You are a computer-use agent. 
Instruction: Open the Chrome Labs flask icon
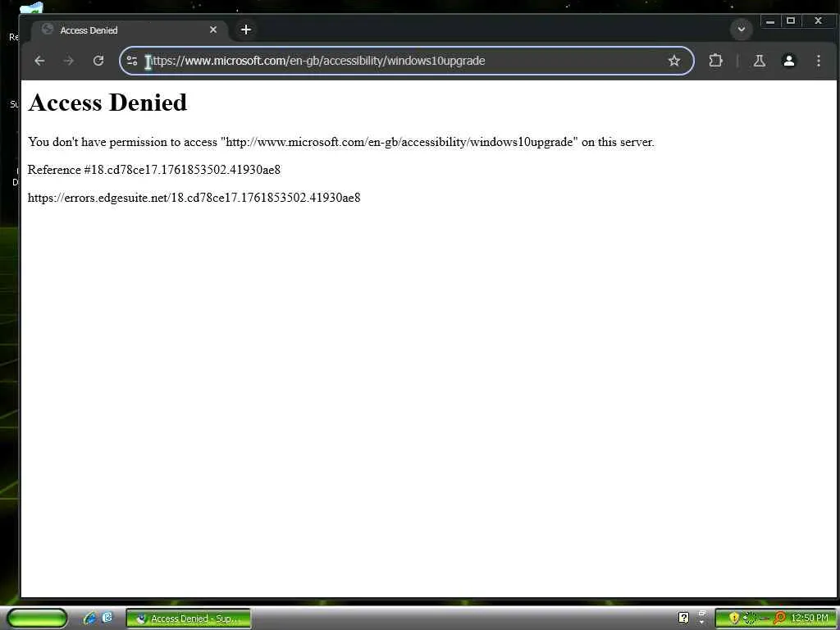759,61
